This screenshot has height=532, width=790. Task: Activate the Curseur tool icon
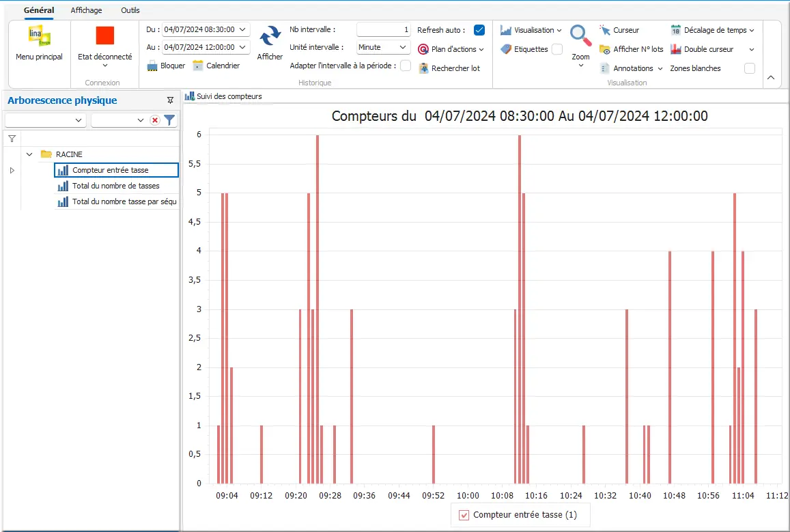(604, 30)
